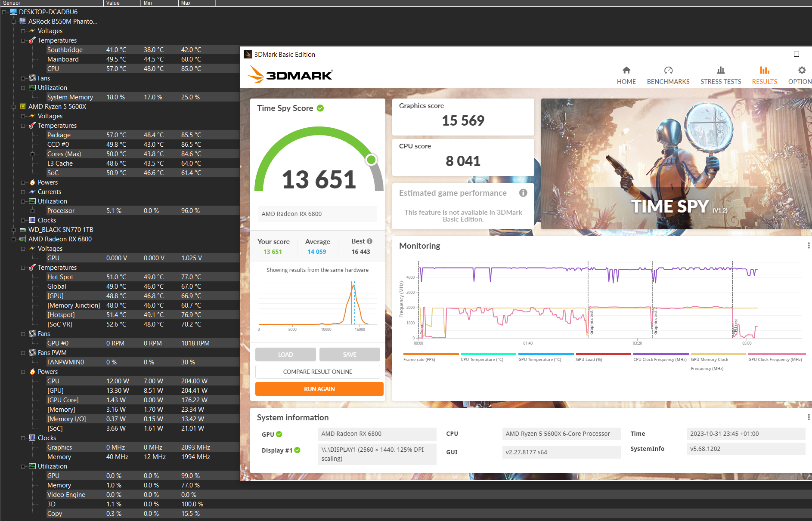
Task: Click green check next to GPU label
Action: click(x=279, y=434)
